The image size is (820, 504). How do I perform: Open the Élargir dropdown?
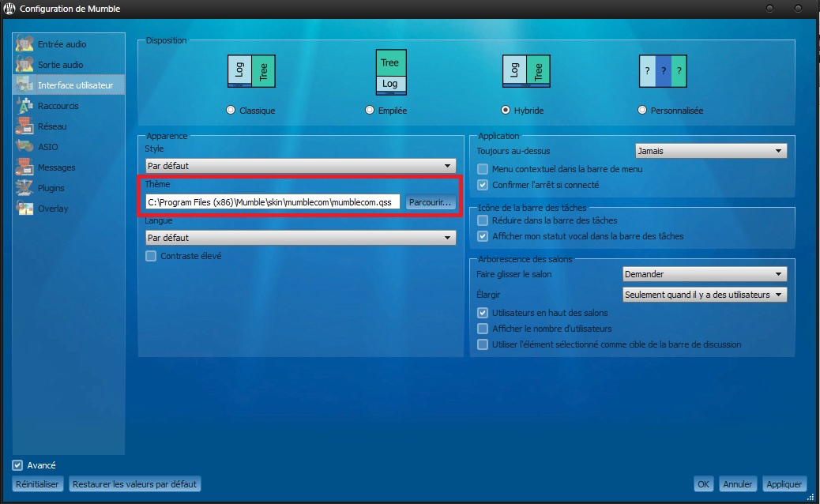pos(705,295)
